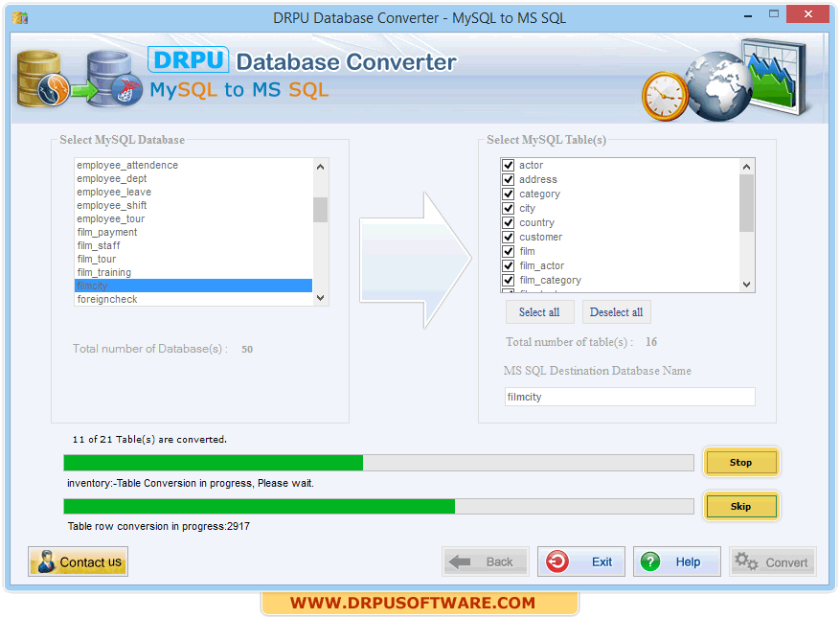The width and height of the screenshot is (840, 618).
Task: Click the MS SQL destination database name field
Action: pos(630,397)
